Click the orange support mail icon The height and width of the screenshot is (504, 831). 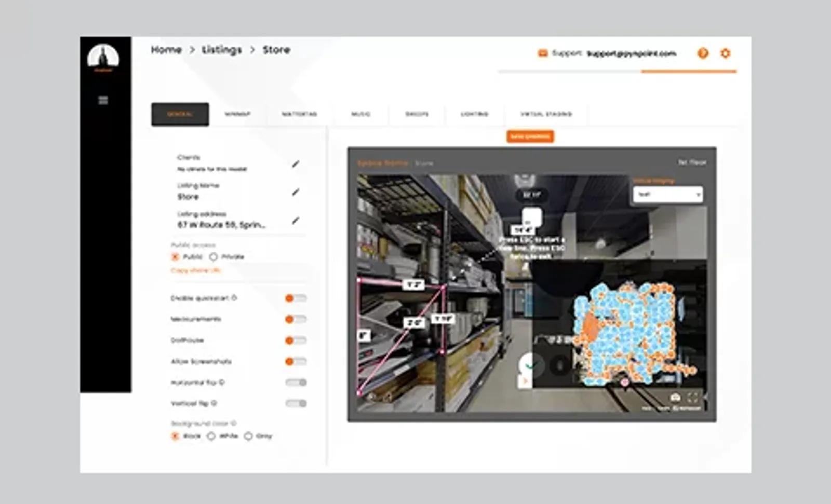[543, 53]
